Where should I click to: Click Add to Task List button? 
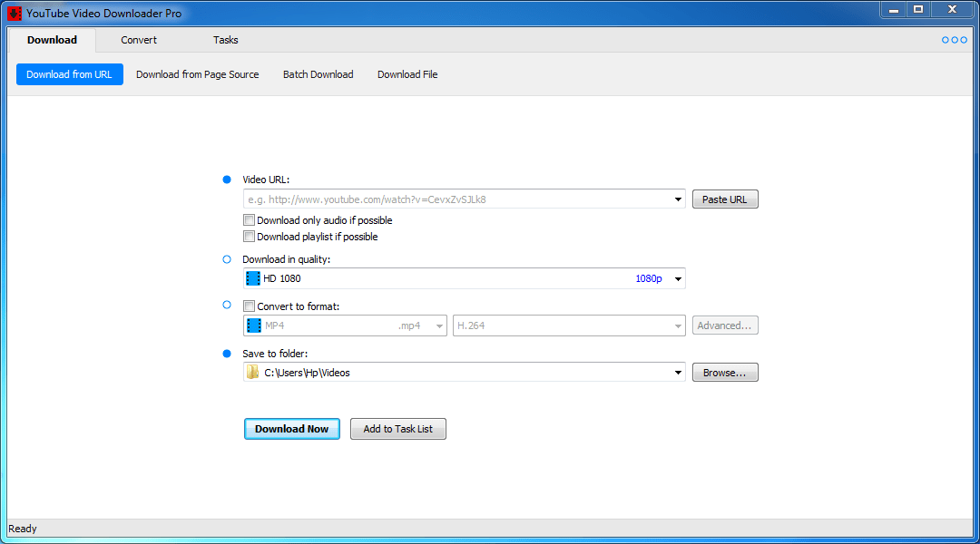tap(398, 429)
